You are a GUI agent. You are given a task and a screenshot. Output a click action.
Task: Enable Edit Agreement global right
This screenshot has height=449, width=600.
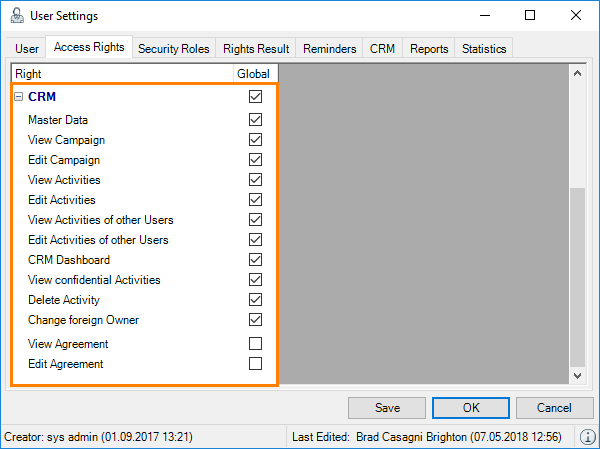pyautogui.click(x=255, y=364)
